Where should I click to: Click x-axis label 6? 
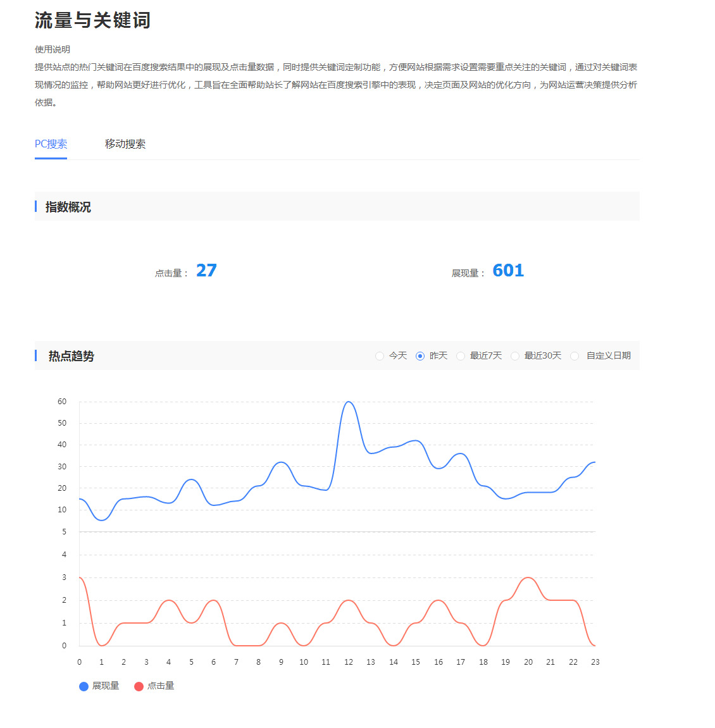pyautogui.click(x=214, y=662)
